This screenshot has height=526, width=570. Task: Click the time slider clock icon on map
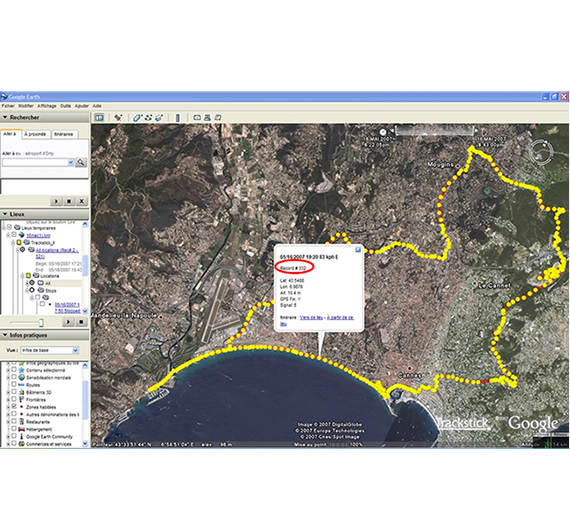coord(382,132)
